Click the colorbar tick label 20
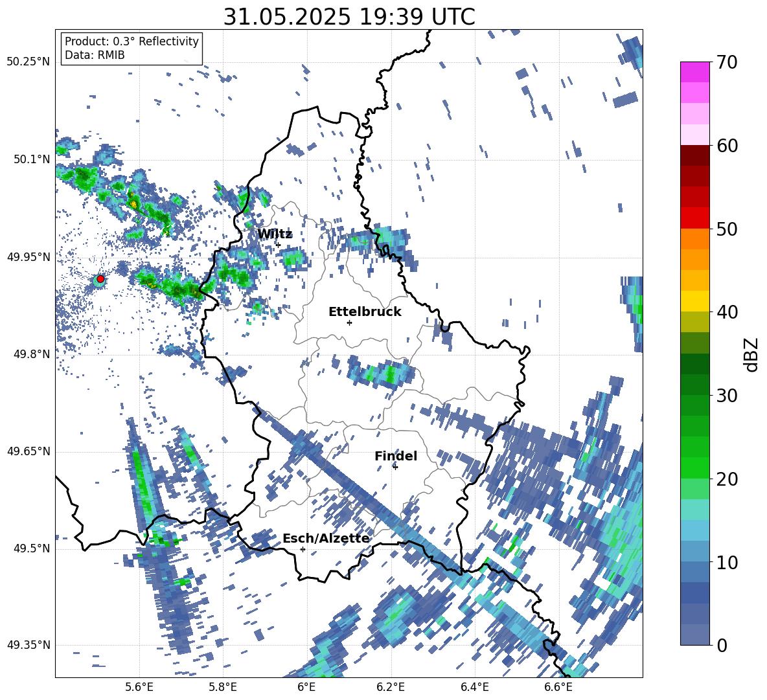The image size is (767, 700). [x=727, y=479]
